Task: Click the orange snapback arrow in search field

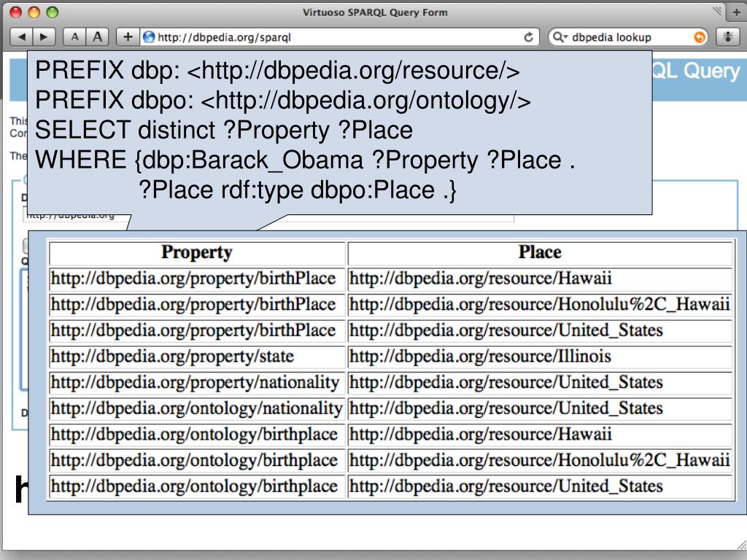Action: tap(700, 37)
